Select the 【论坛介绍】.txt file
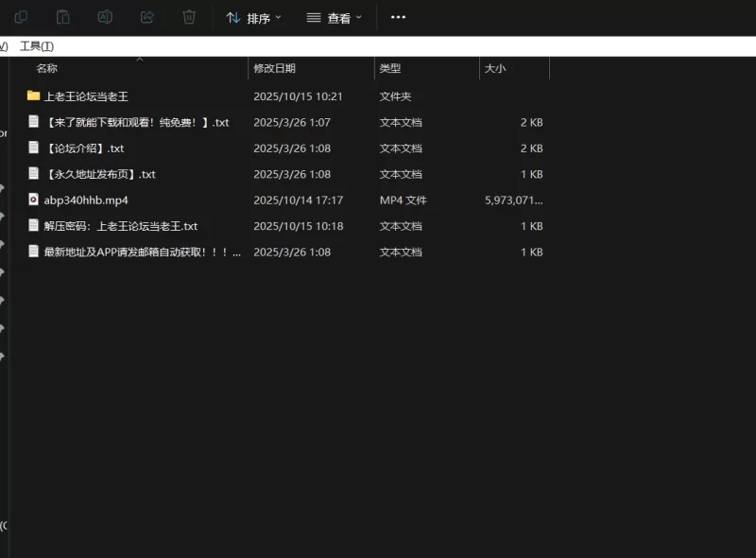 [x=85, y=148]
